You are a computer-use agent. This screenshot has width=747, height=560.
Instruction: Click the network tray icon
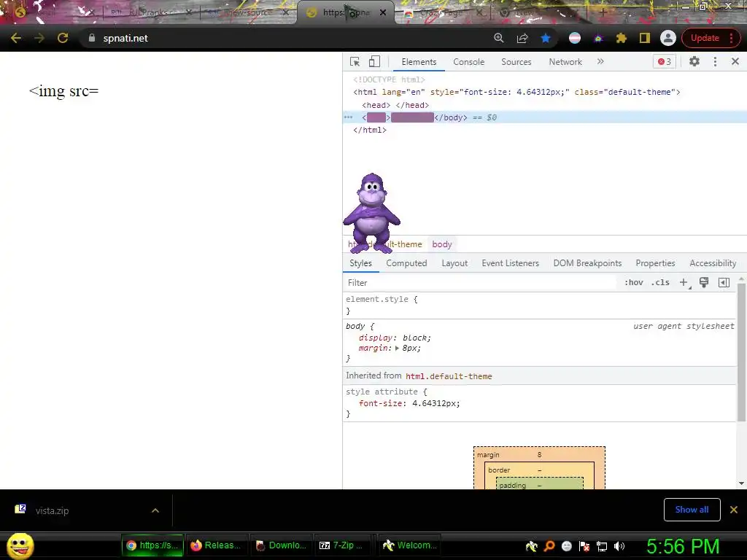click(602, 546)
